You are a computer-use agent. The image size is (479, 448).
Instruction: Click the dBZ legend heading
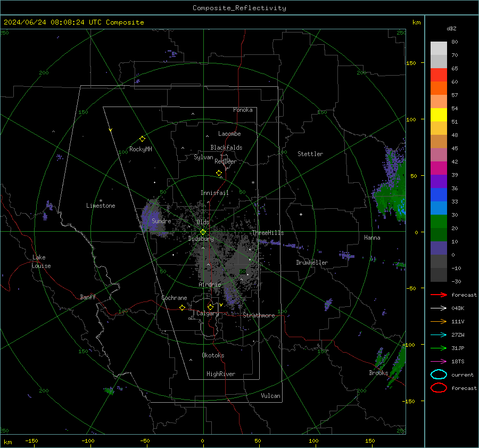pos(451,28)
